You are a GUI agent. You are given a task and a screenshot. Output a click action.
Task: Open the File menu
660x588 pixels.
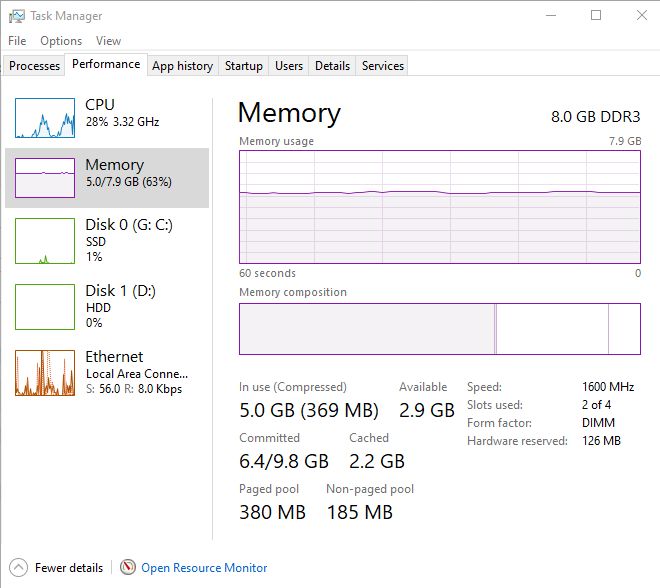tap(17, 41)
